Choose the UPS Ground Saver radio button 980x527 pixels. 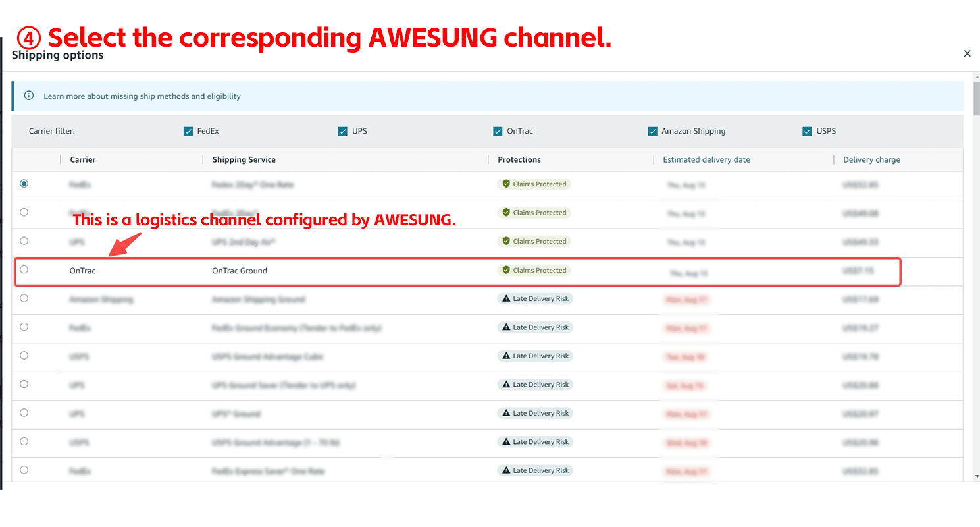coord(24,384)
